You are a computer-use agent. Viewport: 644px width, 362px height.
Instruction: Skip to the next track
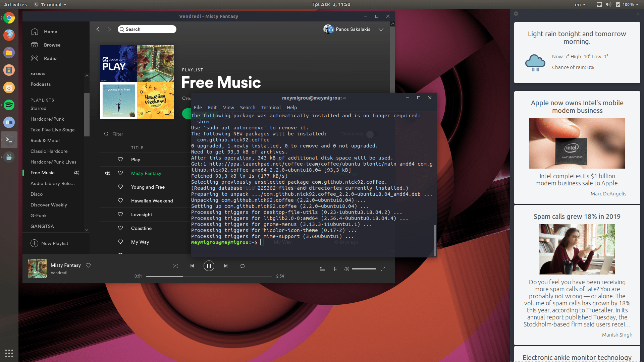(x=226, y=266)
